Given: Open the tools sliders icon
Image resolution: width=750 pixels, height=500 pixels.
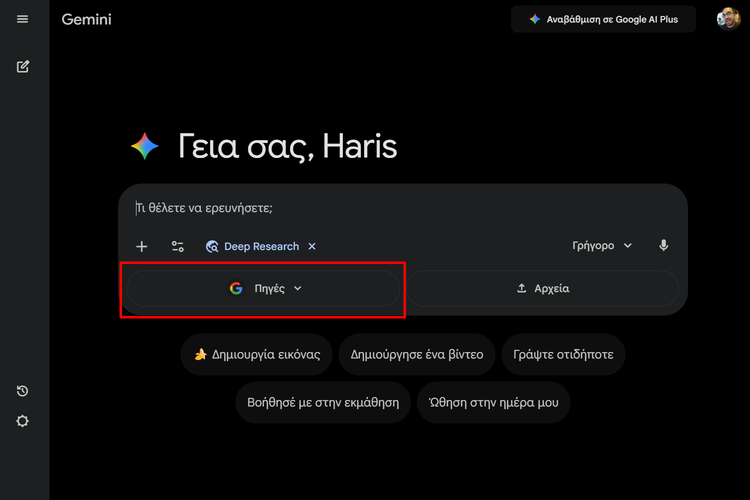Looking at the screenshot, I should [178, 246].
